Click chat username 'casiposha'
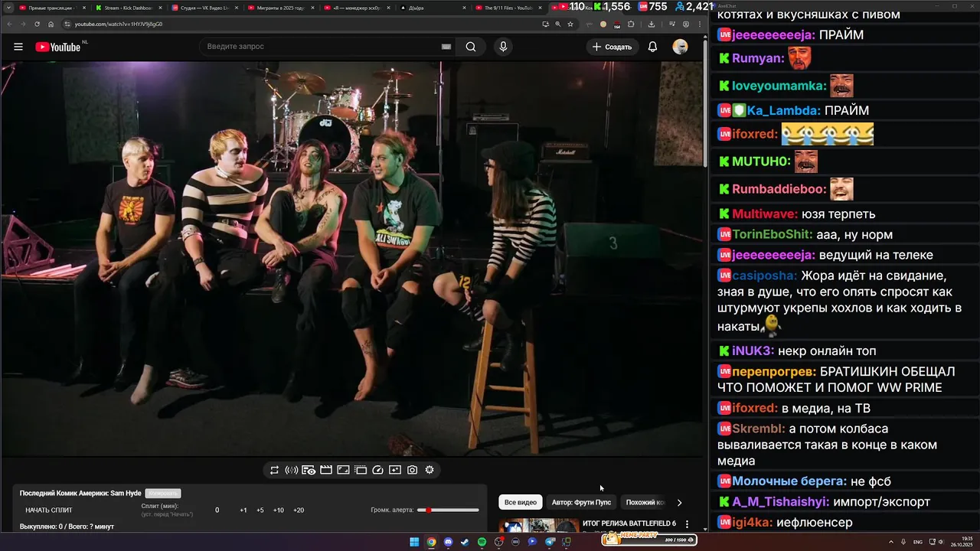980x551 pixels. 764,275
